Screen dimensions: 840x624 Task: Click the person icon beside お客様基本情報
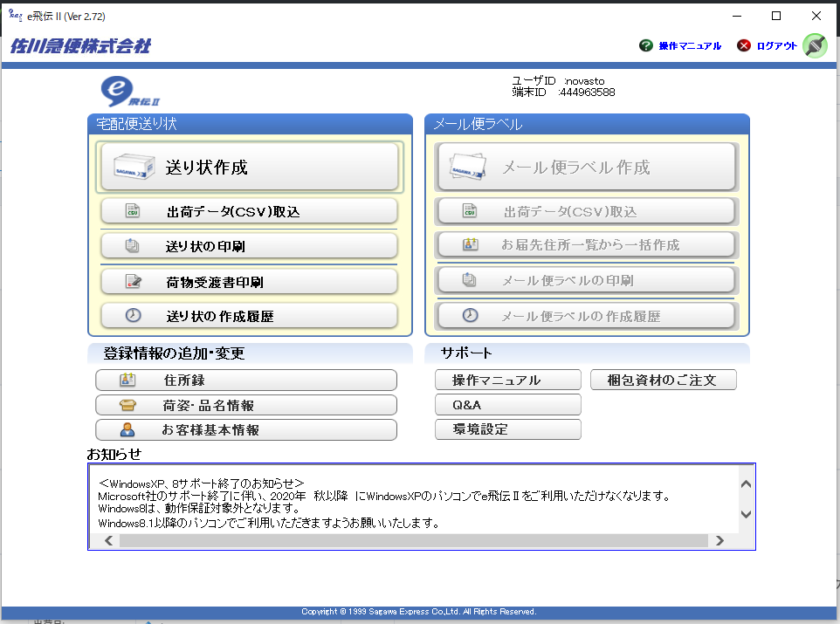pyautogui.click(x=127, y=429)
